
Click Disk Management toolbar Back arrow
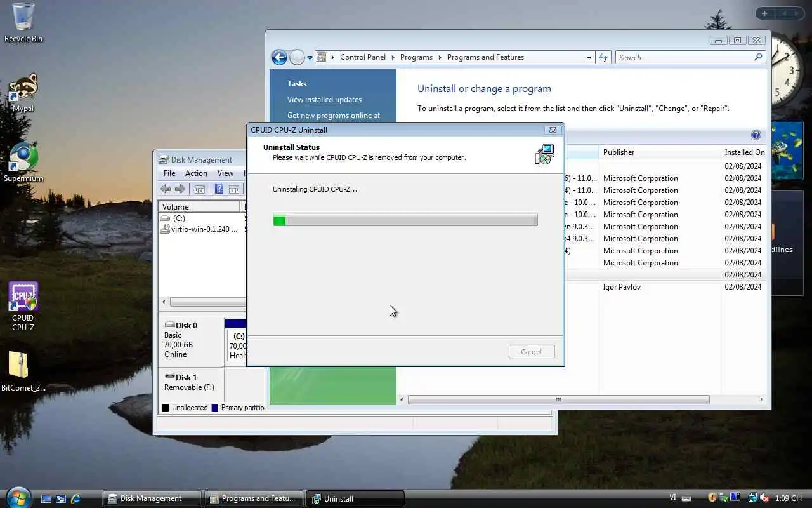coord(166,189)
